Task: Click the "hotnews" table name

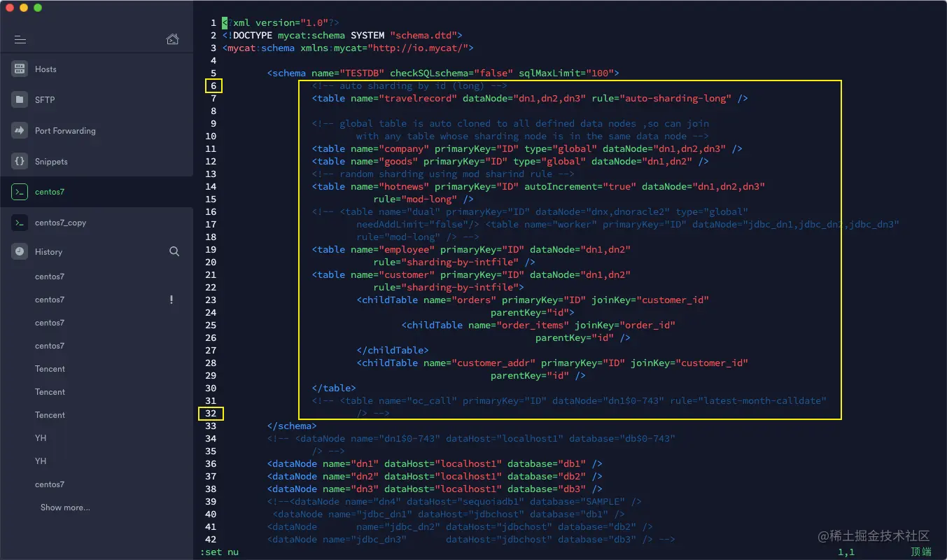Action: pyautogui.click(x=404, y=186)
